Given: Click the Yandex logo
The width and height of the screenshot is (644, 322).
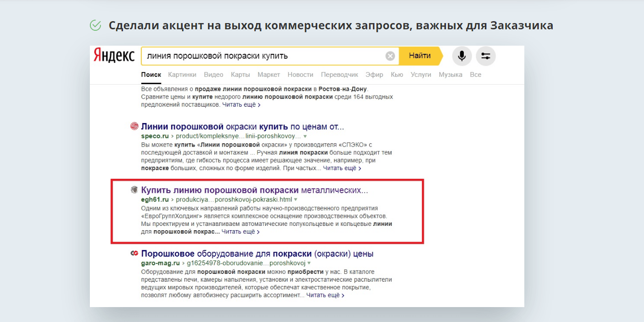Looking at the screenshot, I should pos(114,56).
